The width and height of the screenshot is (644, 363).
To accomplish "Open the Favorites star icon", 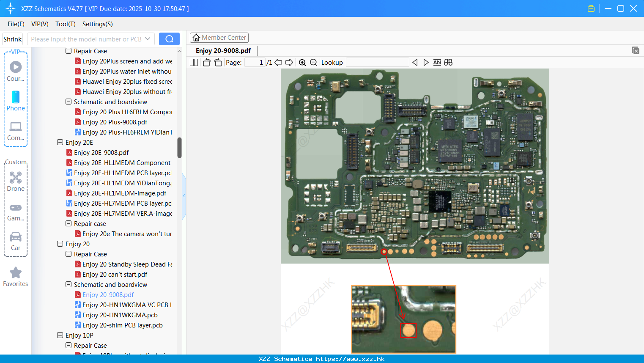I will coord(16,277).
